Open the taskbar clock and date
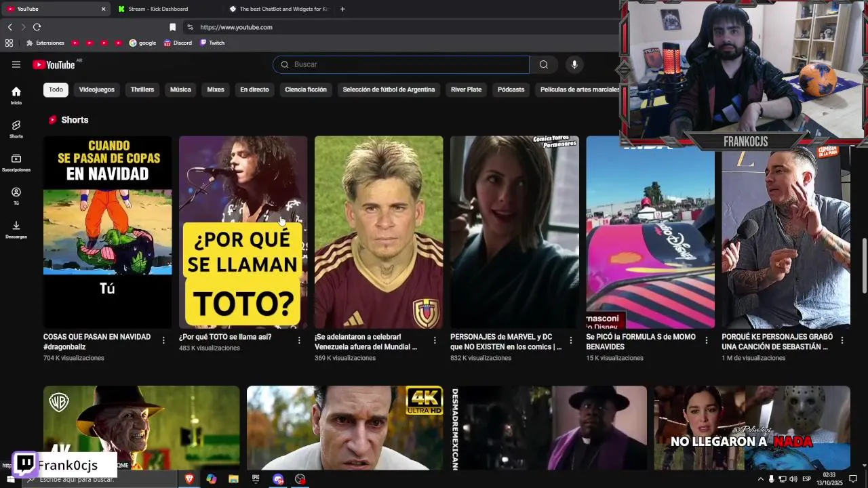This screenshot has height=488, width=868. [x=829, y=479]
